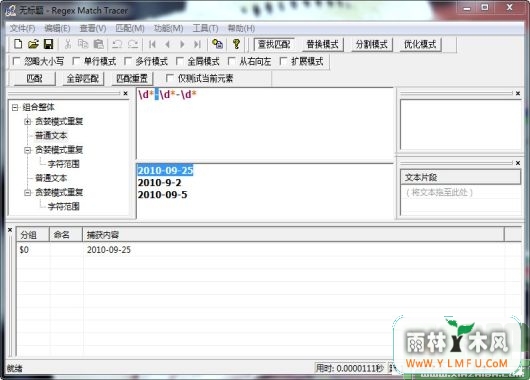The height and width of the screenshot is (380, 530).
Task: Click the highlighted '2010-09-25' test text line
Action: tap(165, 170)
